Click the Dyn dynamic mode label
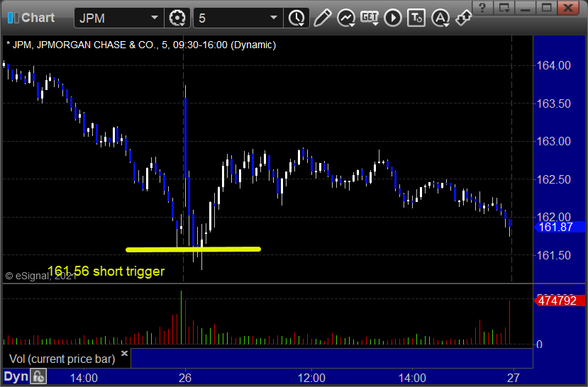The width and height of the screenshot is (588, 387). 16,376
